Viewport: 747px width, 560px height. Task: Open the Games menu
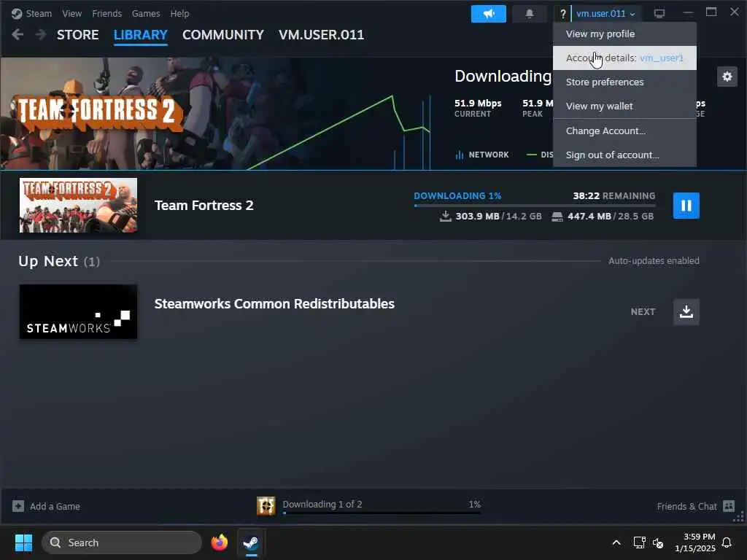point(146,14)
